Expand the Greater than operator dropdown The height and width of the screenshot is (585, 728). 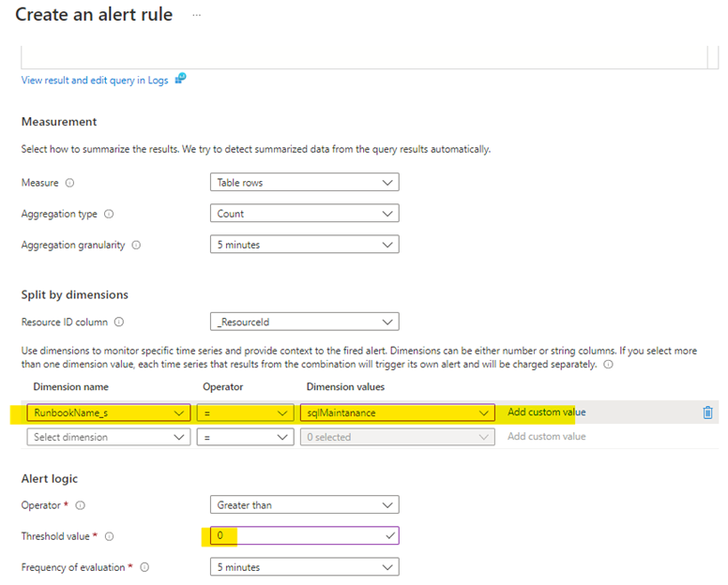coord(304,505)
